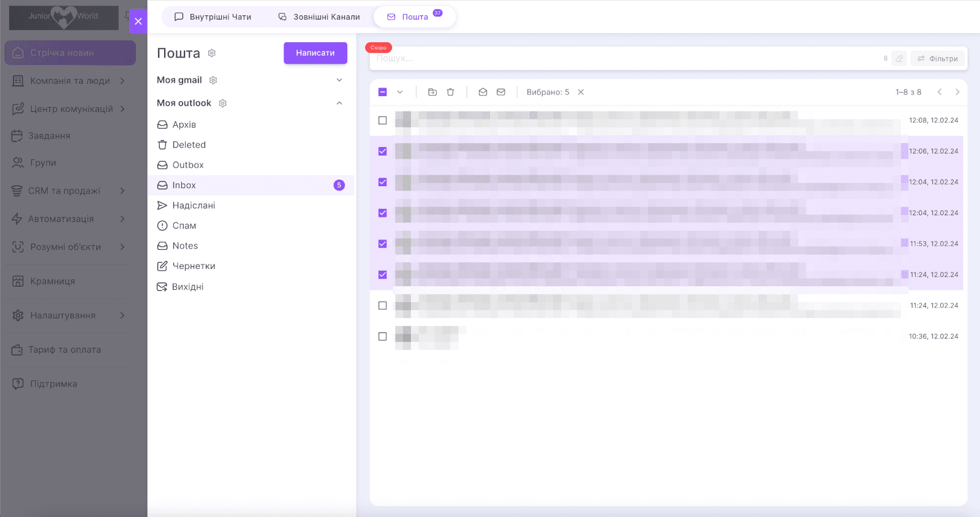Click the Вибрано: 5 selection count
The width and height of the screenshot is (980, 517).
(548, 92)
